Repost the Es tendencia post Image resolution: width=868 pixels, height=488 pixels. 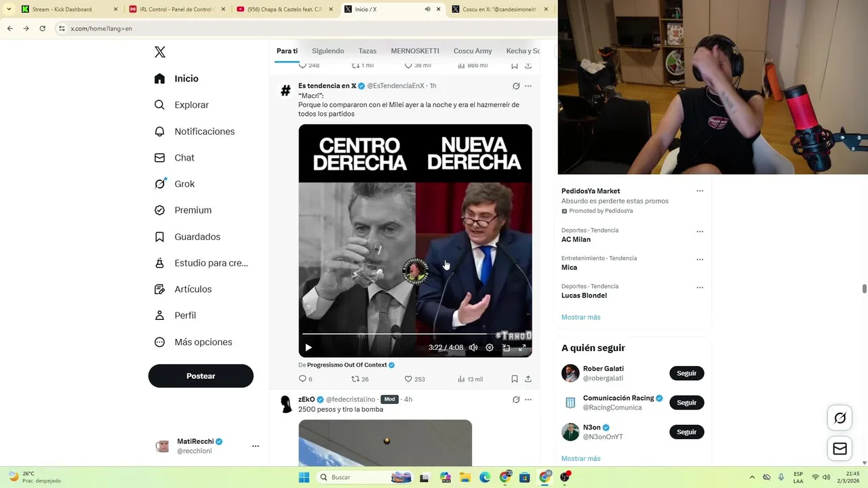coord(360,379)
